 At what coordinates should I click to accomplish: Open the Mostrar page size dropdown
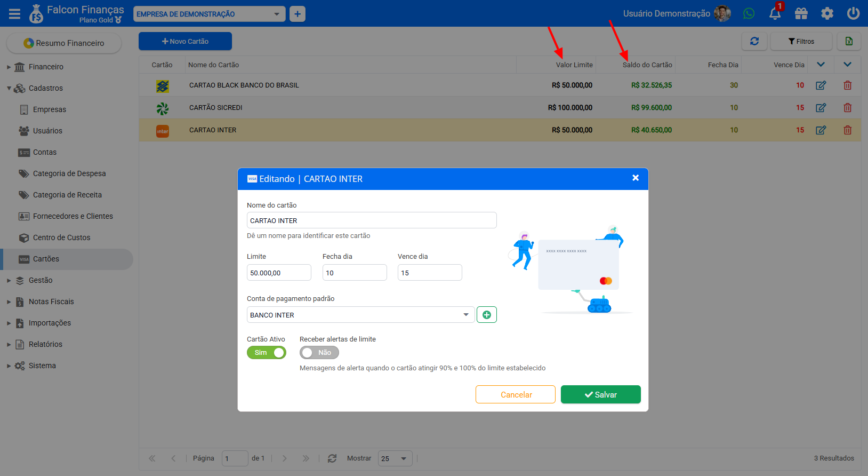tap(395, 458)
